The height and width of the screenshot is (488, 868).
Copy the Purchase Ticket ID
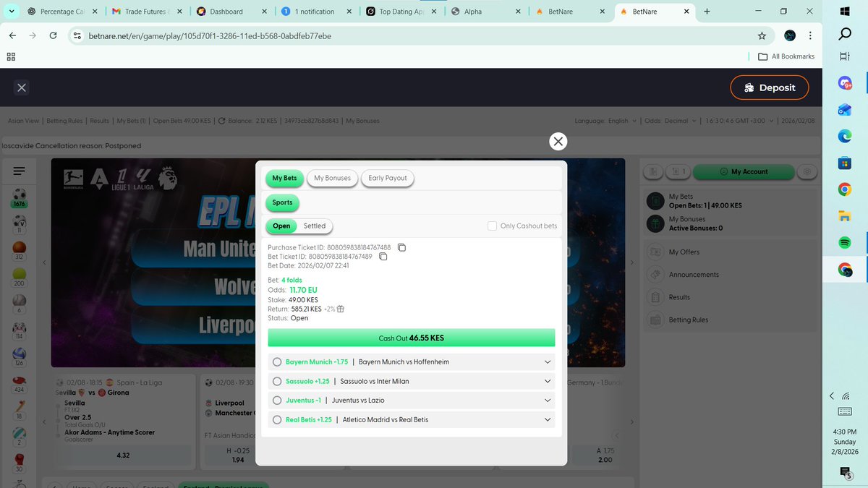(402, 247)
